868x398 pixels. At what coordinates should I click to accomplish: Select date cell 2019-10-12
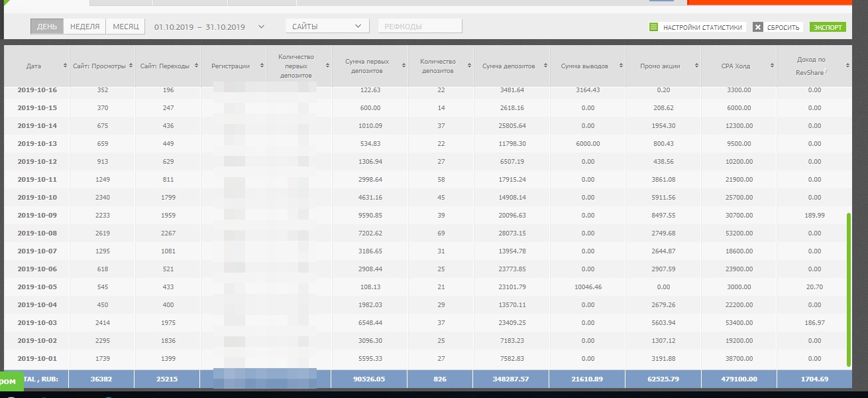coord(37,161)
